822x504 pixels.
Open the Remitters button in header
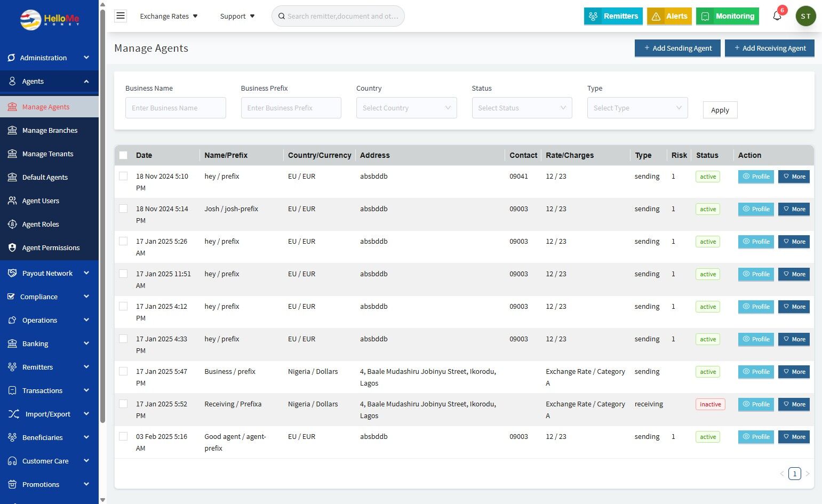tap(613, 16)
